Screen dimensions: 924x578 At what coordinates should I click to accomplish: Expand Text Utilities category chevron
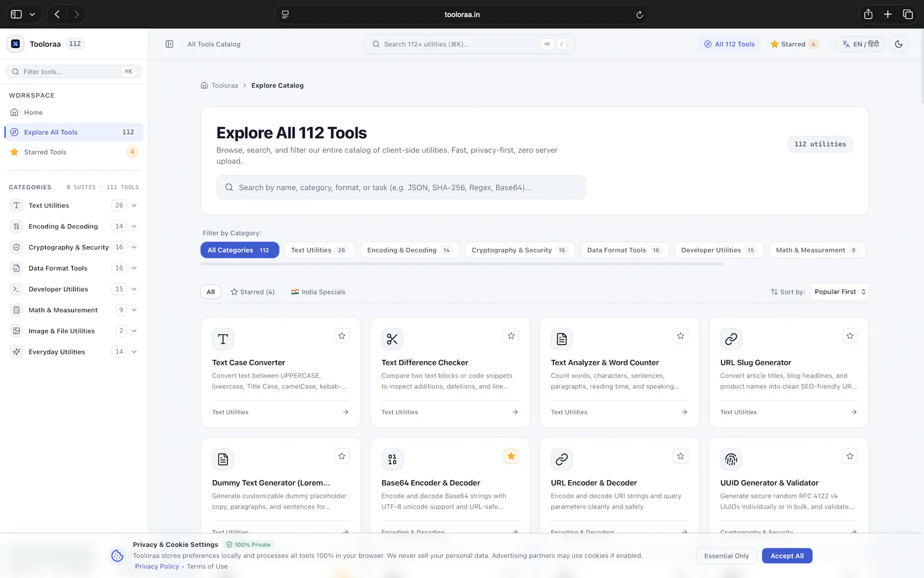point(134,205)
